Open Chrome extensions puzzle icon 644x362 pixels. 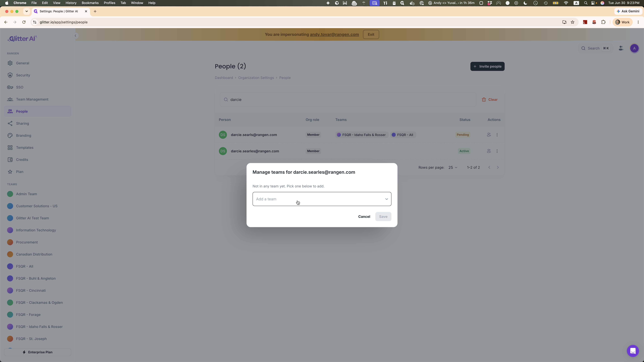(603, 22)
